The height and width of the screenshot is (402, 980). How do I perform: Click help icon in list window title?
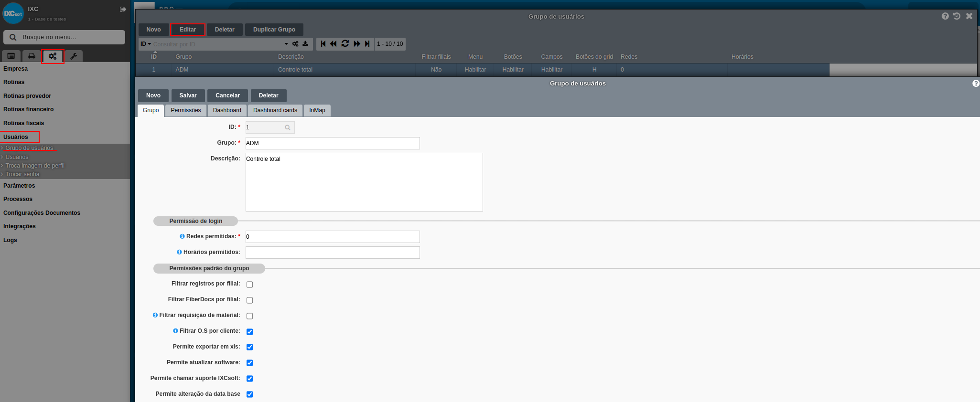945,16
